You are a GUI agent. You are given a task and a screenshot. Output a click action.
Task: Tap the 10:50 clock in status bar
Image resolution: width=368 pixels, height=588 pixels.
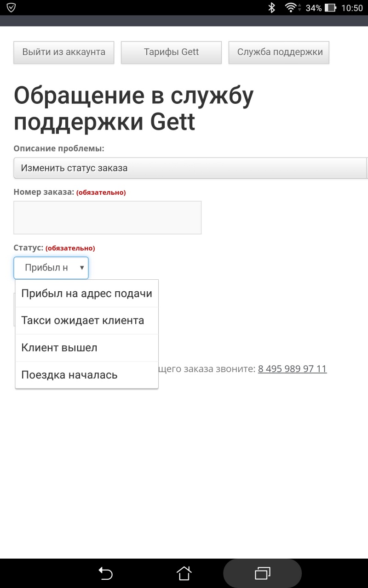point(352,8)
